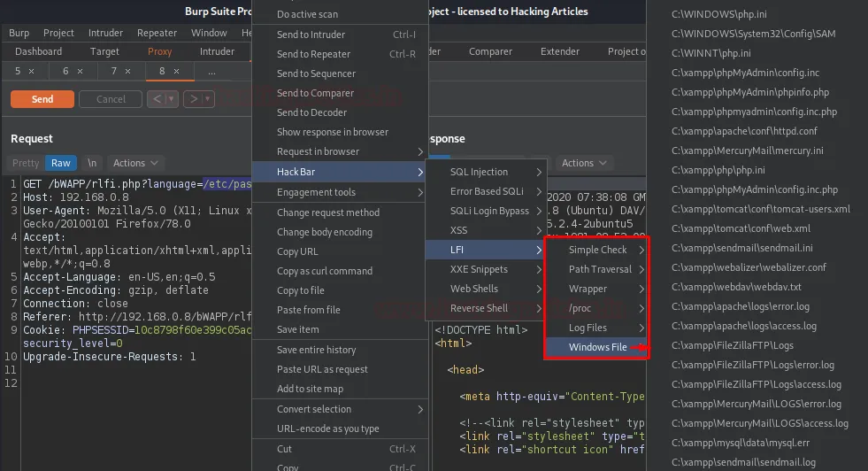Click the orange Send button
The height and width of the screenshot is (471, 868).
tap(42, 99)
